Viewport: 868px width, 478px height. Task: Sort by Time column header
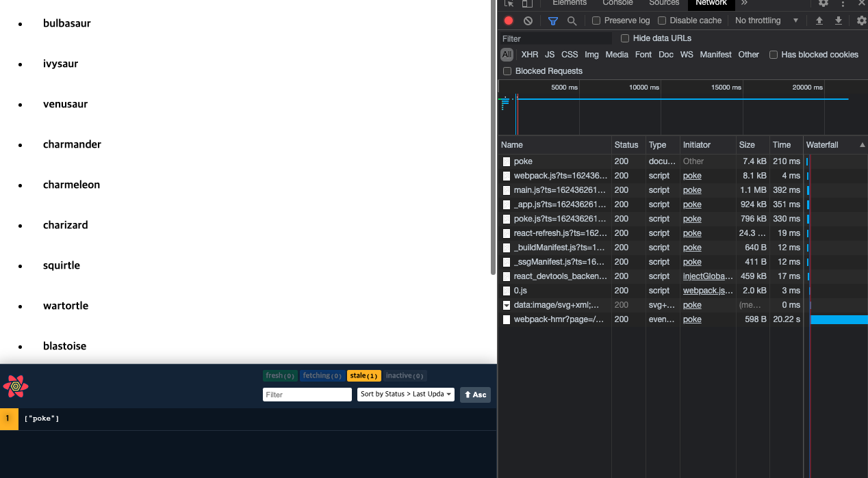[786, 145]
